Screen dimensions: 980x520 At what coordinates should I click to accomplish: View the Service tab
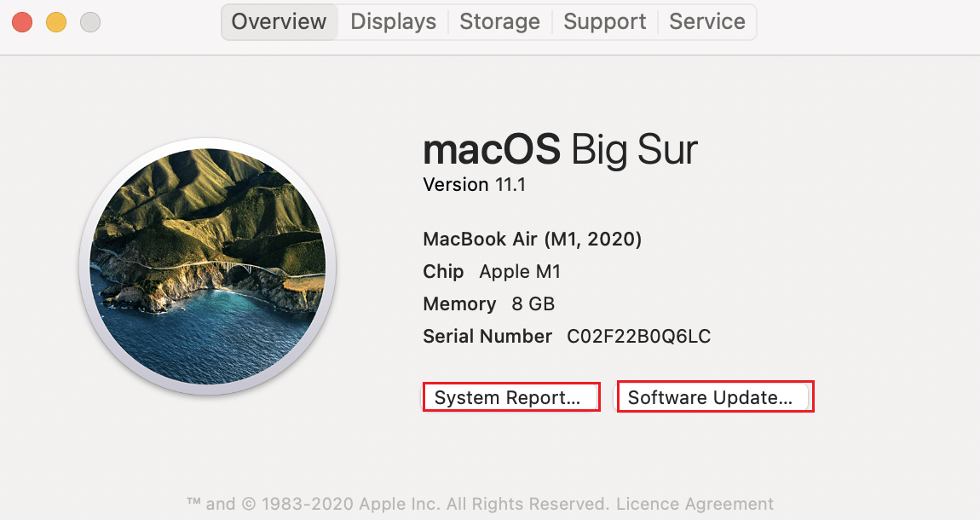point(706,21)
